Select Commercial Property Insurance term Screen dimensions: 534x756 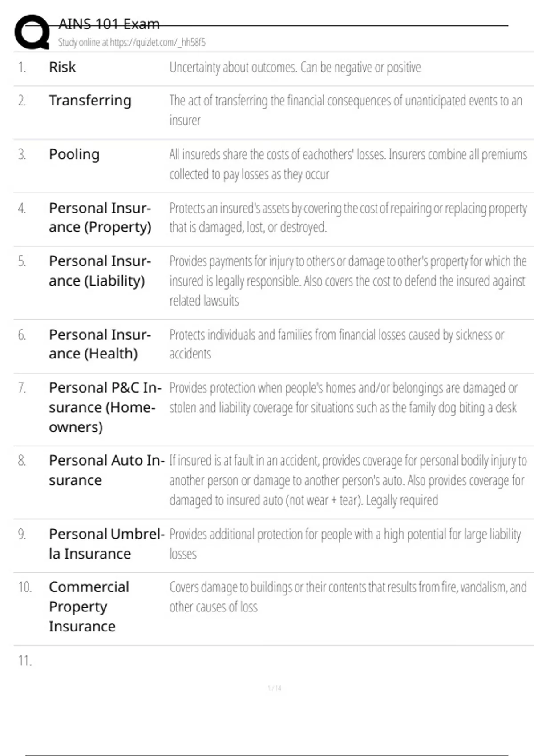(x=89, y=606)
